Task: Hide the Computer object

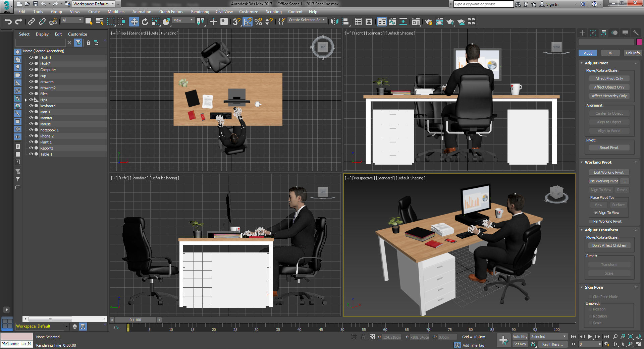Action: tap(31, 70)
